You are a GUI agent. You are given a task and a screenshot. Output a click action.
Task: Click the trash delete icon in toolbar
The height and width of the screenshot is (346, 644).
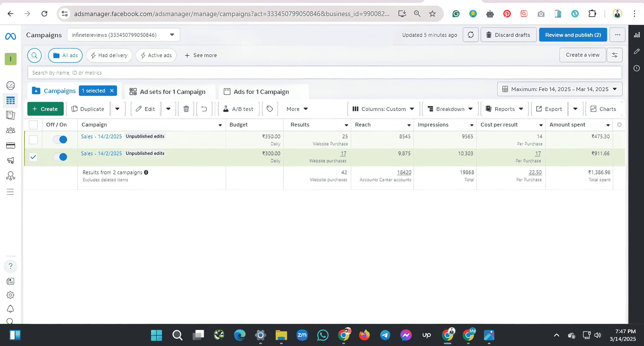186,109
